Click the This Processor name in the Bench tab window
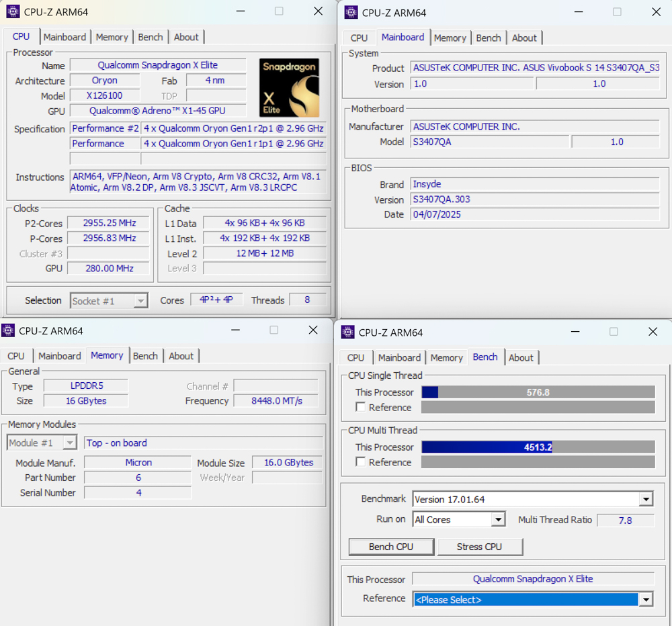The height and width of the screenshot is (626, 672). (533, 579)
